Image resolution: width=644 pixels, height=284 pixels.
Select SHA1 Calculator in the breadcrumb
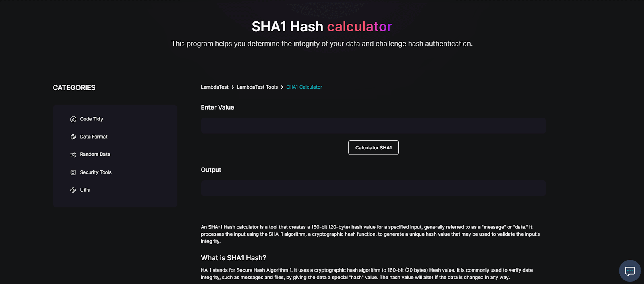point(304,87)
